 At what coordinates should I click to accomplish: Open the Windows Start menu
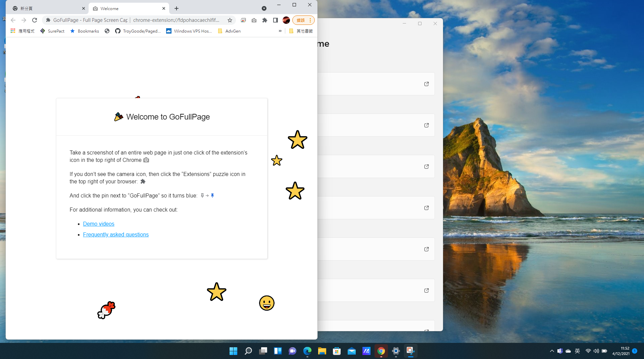pos(233,351)
